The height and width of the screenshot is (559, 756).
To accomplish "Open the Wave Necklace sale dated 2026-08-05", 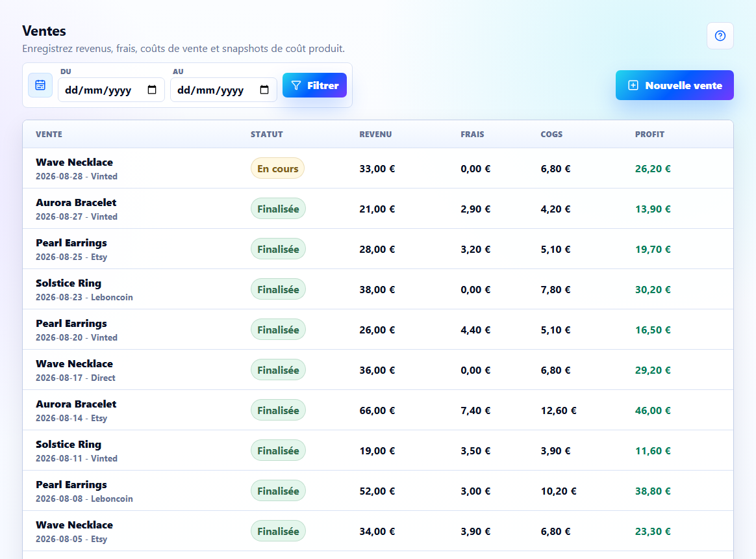I will point(378,531).
